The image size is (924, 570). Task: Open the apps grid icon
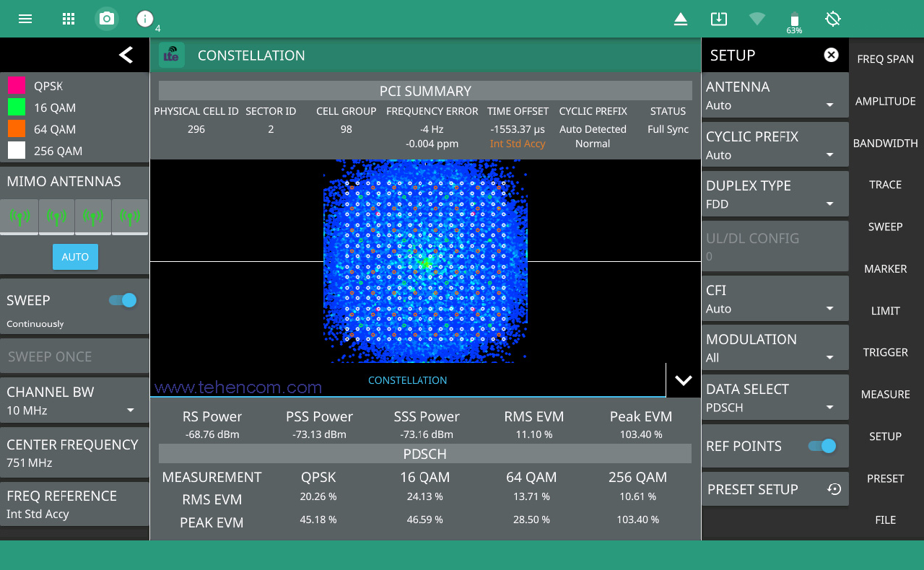pos(69,19)
